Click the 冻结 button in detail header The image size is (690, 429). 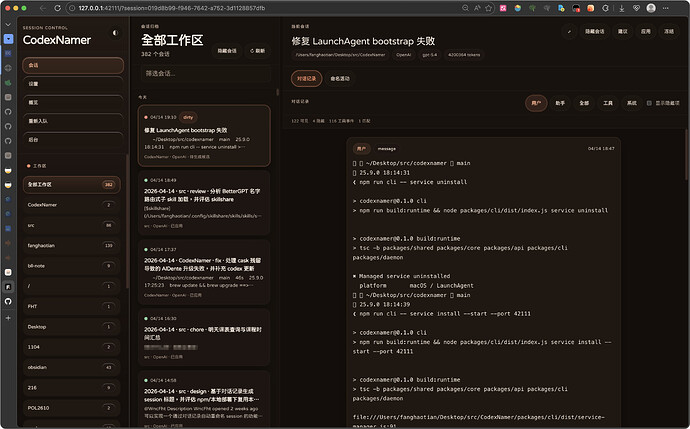click(x=669, y=32)
